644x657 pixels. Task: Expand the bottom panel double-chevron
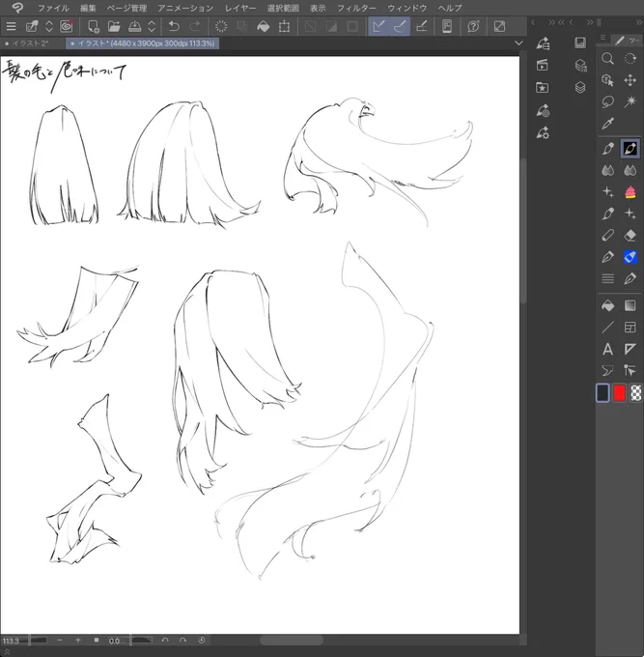(7, 652)
